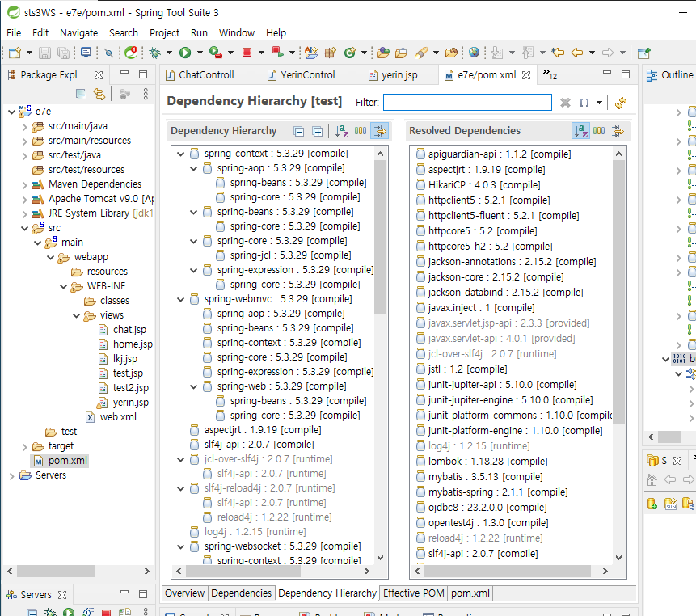This screenshot has height=616, width=696.
Task: Click Package Explorer View Menu dots
Action: [146, 94]
